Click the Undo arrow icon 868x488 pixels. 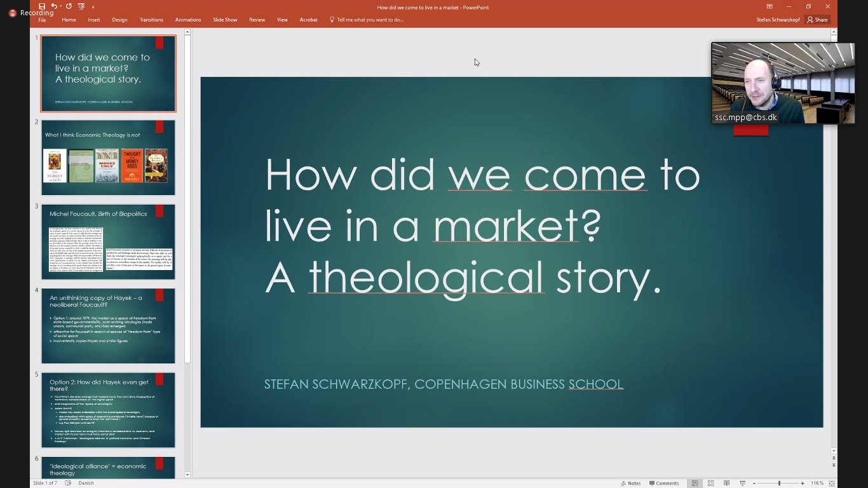coord(54,6)
